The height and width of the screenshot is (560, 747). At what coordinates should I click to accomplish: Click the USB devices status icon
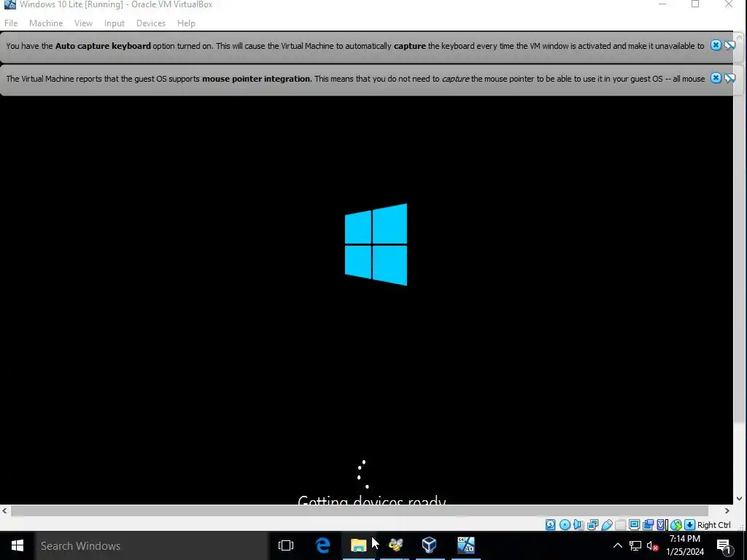tap(607, 525)
